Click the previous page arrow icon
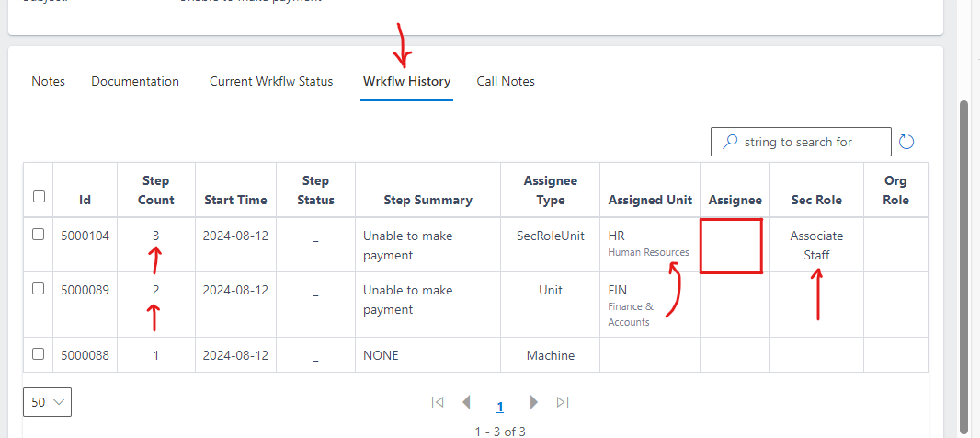 click(x=466, y=402)
